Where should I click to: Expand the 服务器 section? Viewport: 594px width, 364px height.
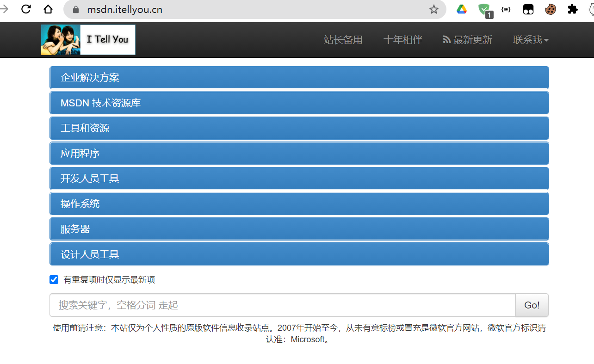[299, 229]
